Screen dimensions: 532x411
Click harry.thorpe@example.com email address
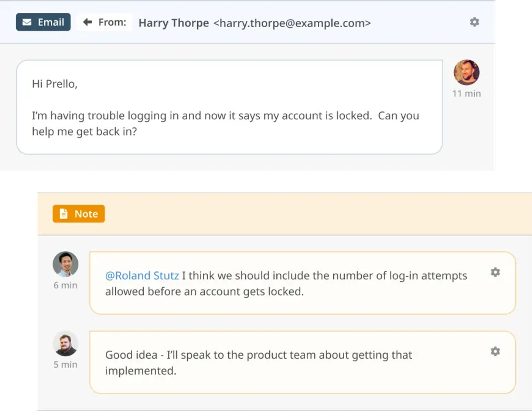click(292, 23)
